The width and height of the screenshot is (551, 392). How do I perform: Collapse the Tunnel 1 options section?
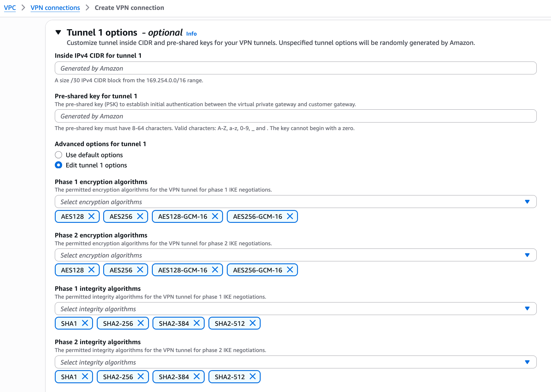click(x=58, y=32)
